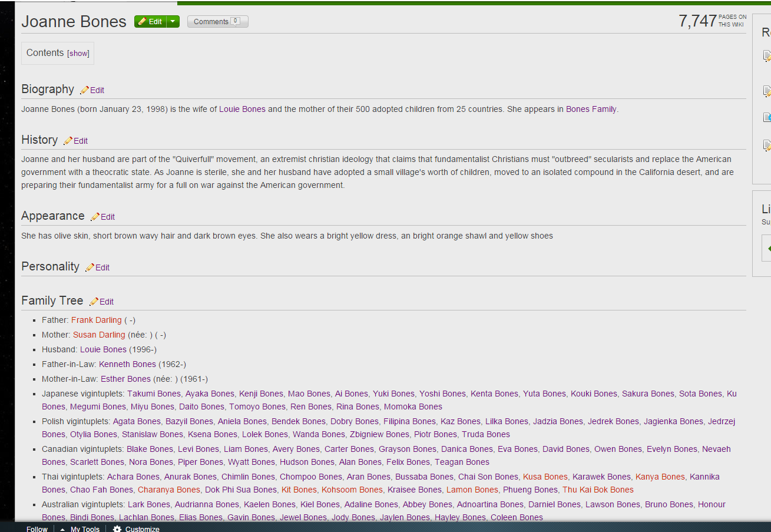
Task: Expand the My Tools menu in bottom toolbar
Action: tap(80, 528)
